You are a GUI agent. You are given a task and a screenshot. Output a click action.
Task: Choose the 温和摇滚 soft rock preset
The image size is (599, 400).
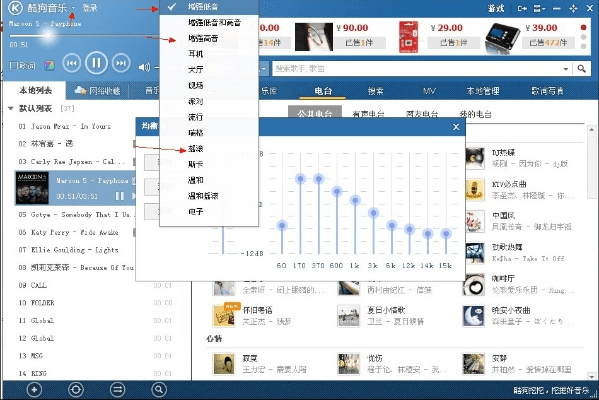(x=203, y=196)
